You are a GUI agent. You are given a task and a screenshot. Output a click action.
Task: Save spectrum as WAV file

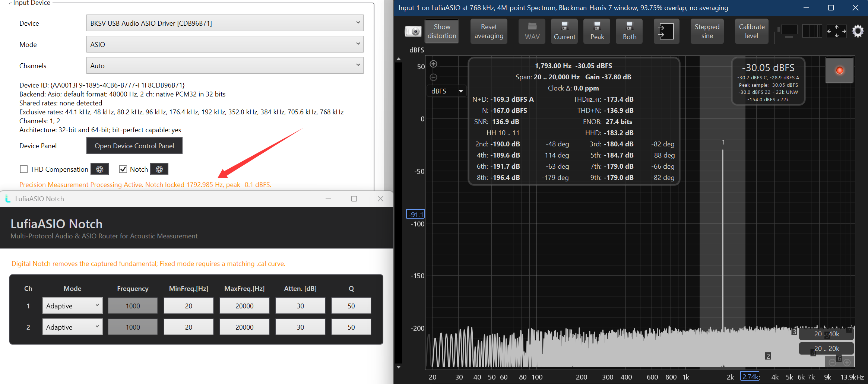coord(532,31)
